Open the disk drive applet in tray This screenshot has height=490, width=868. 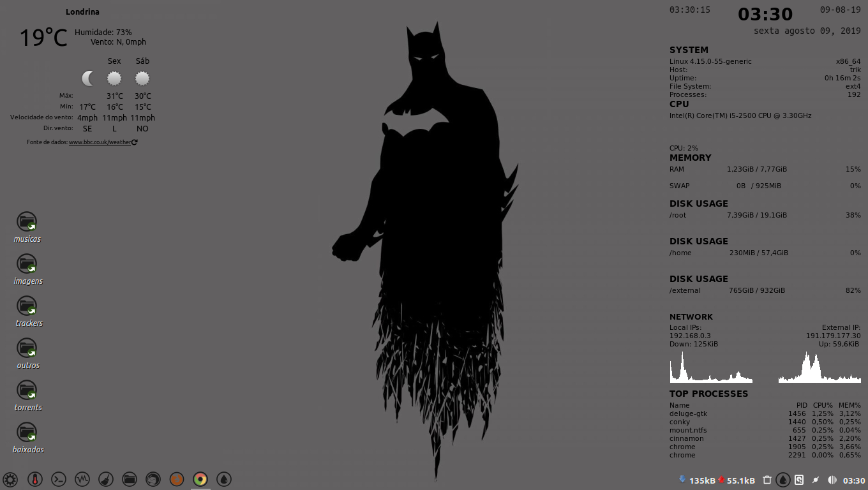click(x=799, y=480)
